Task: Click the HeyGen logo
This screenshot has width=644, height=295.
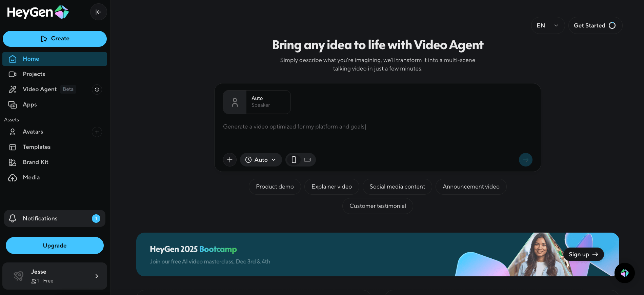Action: 38,12
